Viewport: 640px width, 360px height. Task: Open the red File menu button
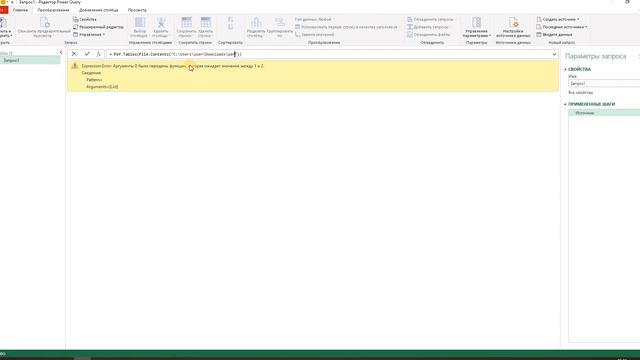pyautogui.click(x=4, y=10)
